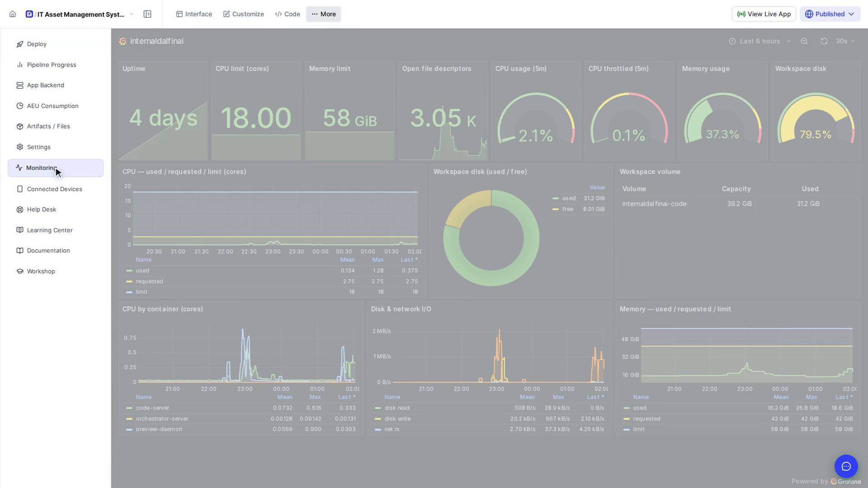Viewport: 868px width, 488px height.
Task: Click the Artifacts / Files cube icon
Action: [20, 127]
